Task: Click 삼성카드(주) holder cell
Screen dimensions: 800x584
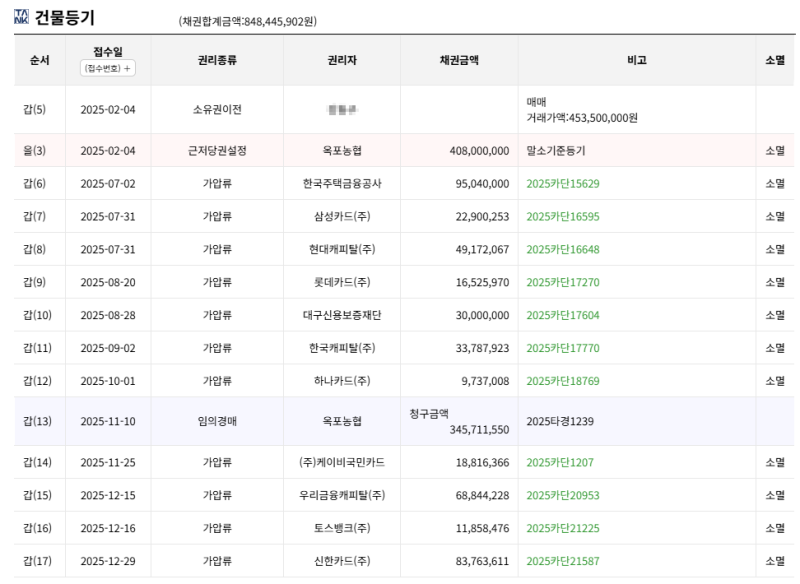Action: pos(342,216)
